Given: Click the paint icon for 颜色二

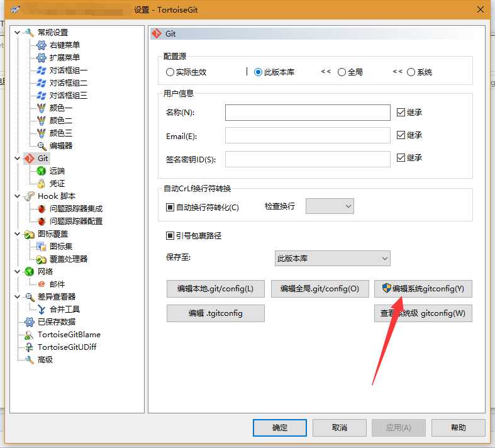Looking at the screenshot, I should click(x=42, y=121).
